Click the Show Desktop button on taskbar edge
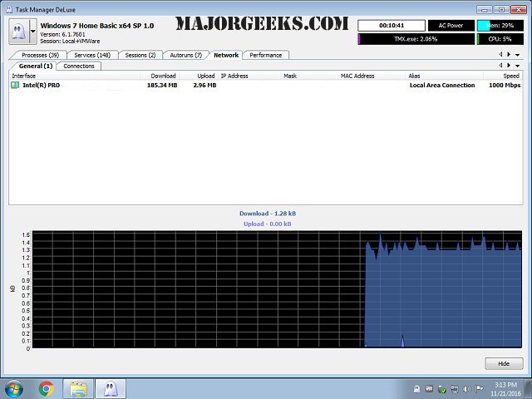 pos(529,388)
